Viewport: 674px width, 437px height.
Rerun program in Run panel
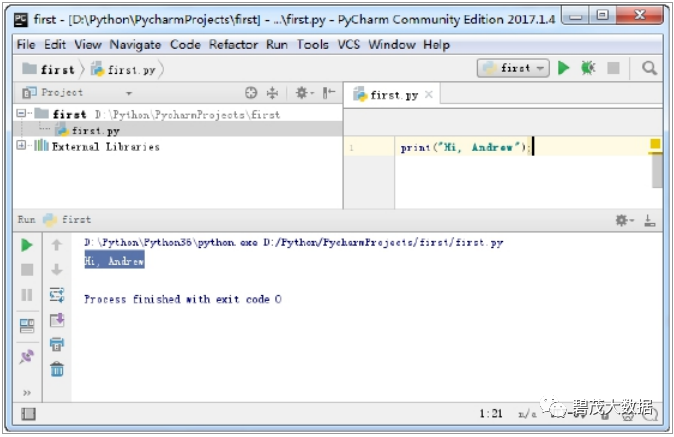pyautogui.click(x=27, y=245)
